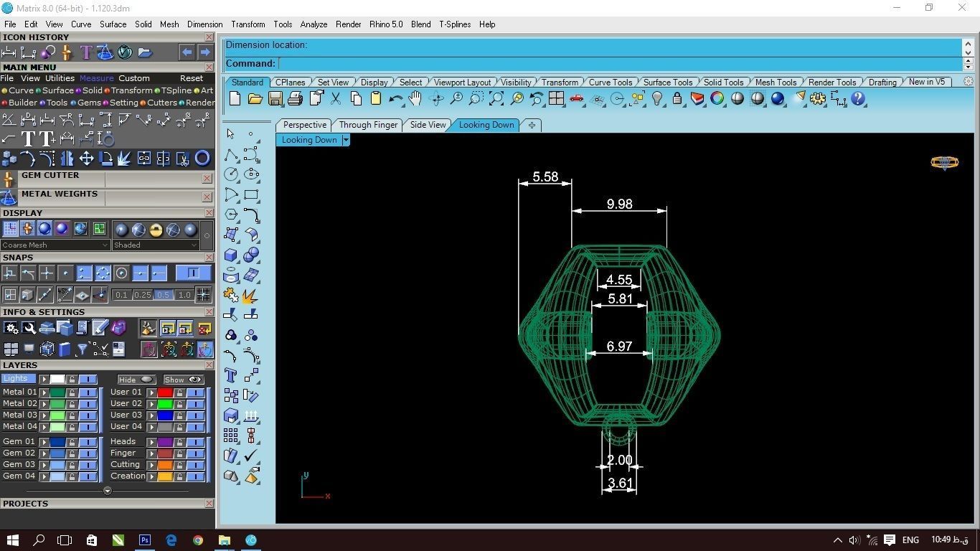Click the plus button to add viewport tab
Image resolution: width=980 pixels, height=551 pixels.
pyautogui.click(x=532, y=125)
